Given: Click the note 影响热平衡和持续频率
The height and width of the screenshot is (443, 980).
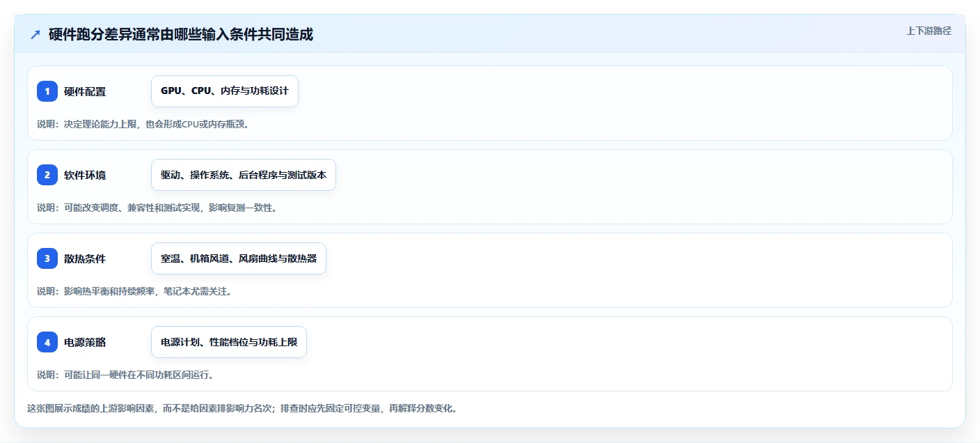Looking at the screenshot, I should point(111,291).
